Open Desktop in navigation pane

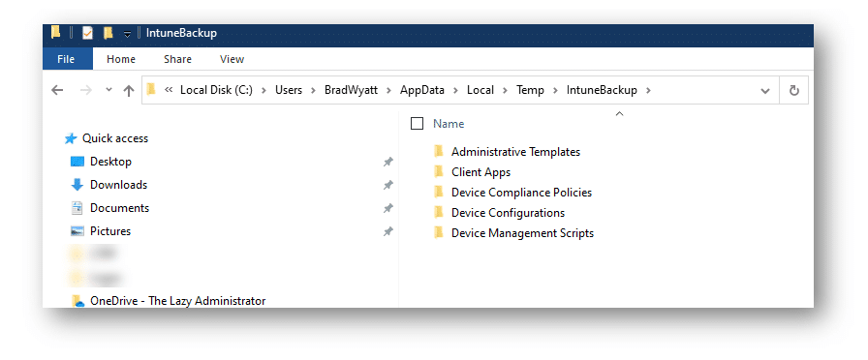[110, 162]
